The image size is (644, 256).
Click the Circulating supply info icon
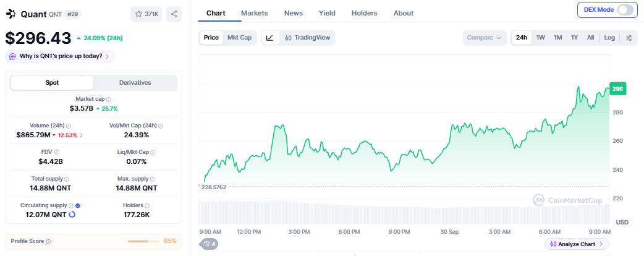coord(70,205)
